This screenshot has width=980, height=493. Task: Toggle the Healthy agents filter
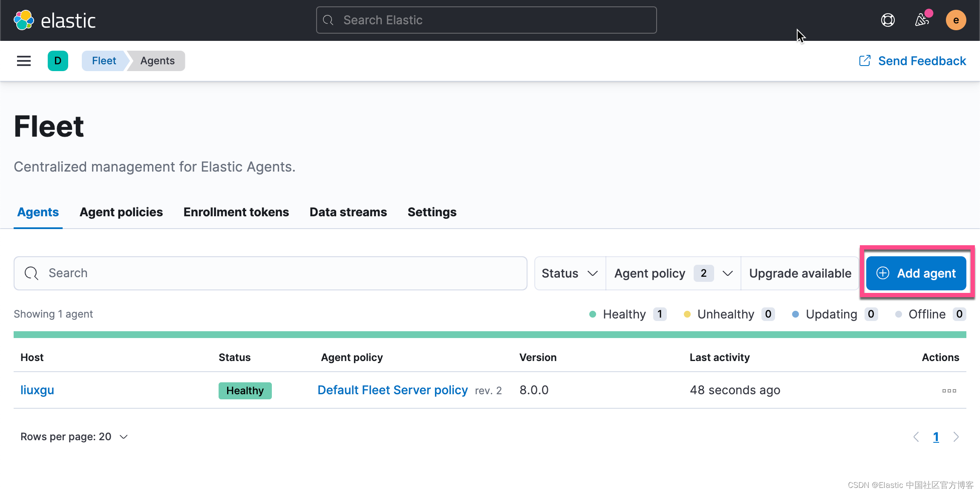(624, 314)
